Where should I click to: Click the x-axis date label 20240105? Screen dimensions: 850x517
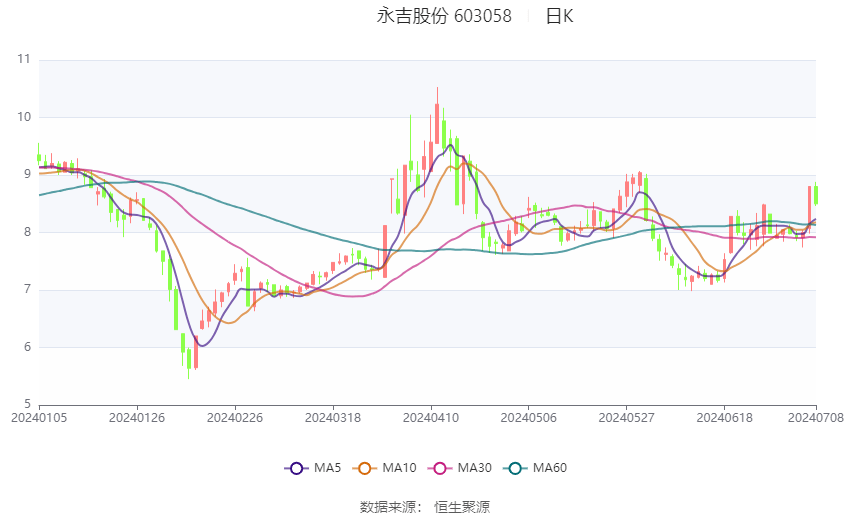39,418
